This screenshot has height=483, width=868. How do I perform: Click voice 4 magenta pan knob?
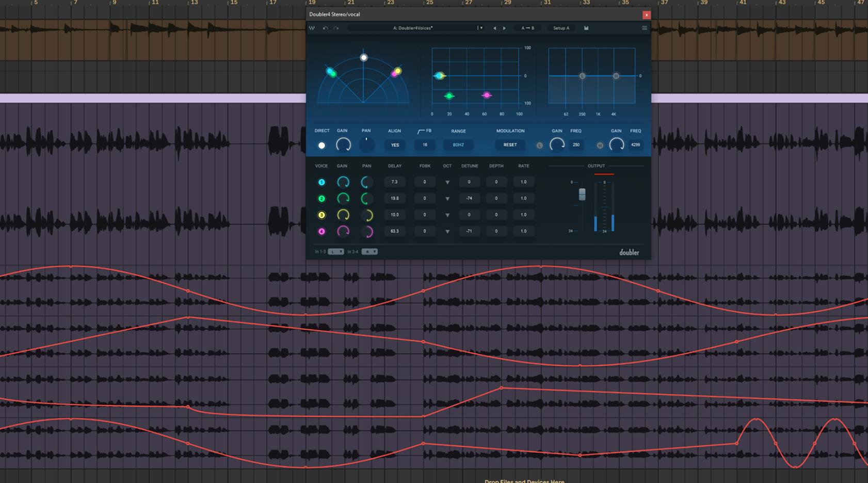click(367, 231)
